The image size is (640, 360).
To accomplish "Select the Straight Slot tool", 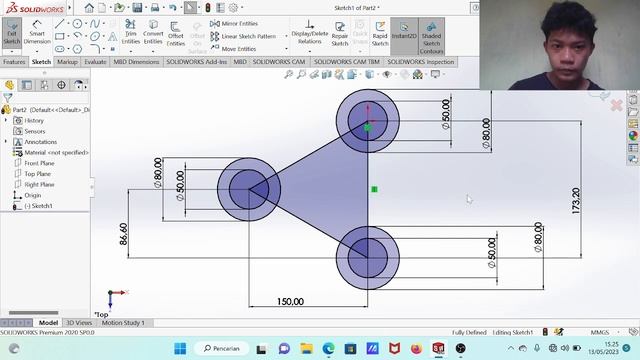I will pyautogui.click(x=60, y=49).
